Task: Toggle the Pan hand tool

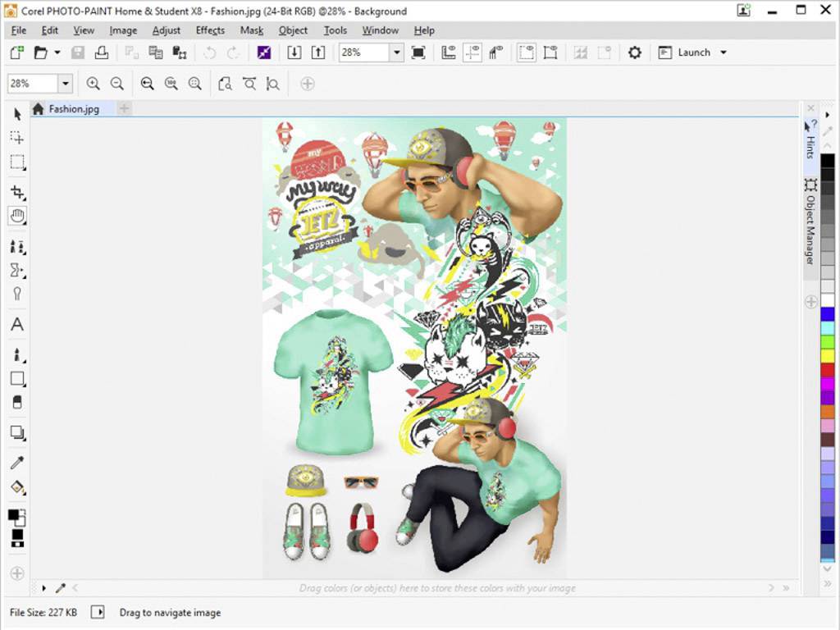Action: point(17,216)
